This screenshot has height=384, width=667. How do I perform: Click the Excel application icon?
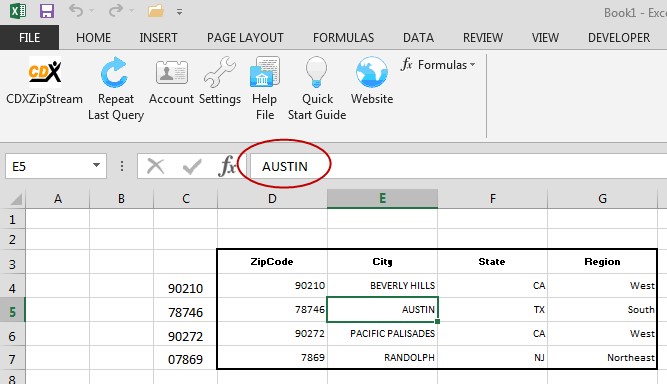(x=18, y=11)
